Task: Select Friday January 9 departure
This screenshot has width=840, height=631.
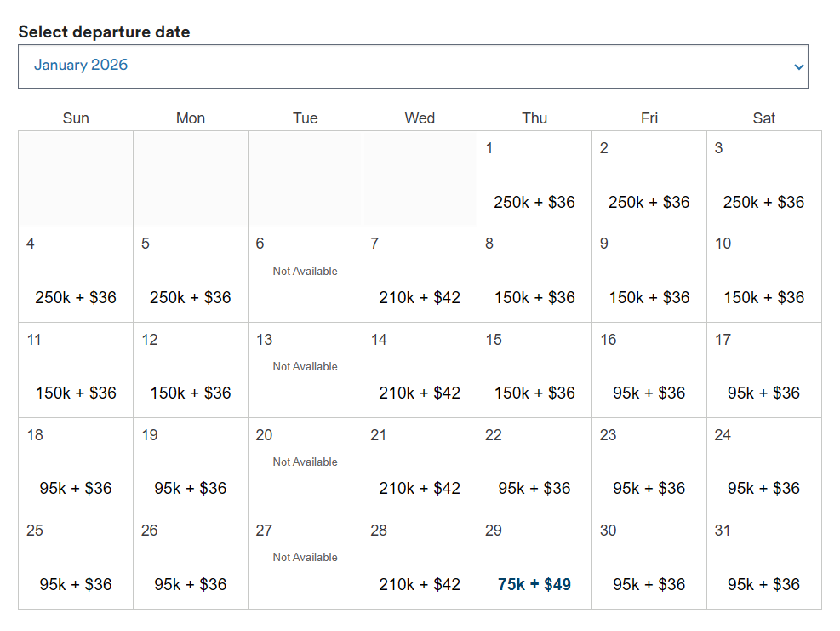Action: pos(649,275)
